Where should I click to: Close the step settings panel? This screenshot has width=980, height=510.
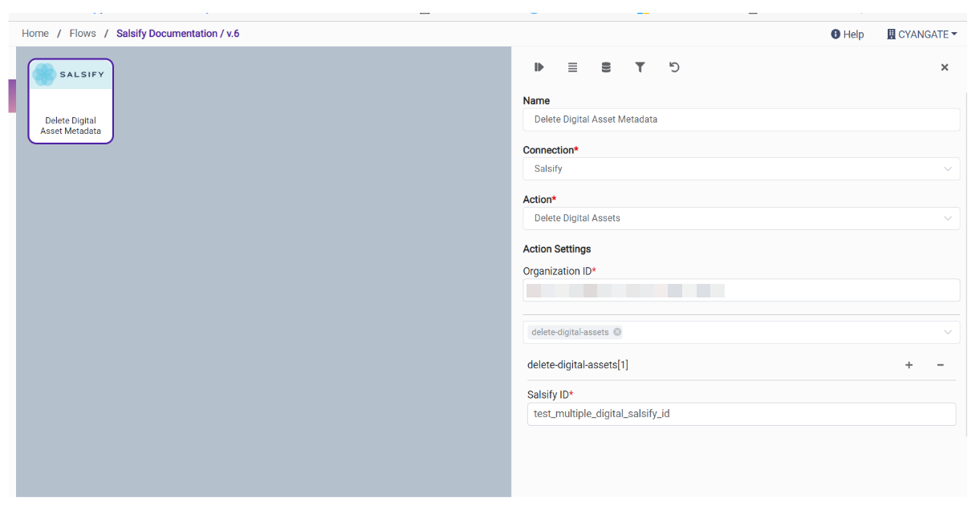(x=945, y=67)
